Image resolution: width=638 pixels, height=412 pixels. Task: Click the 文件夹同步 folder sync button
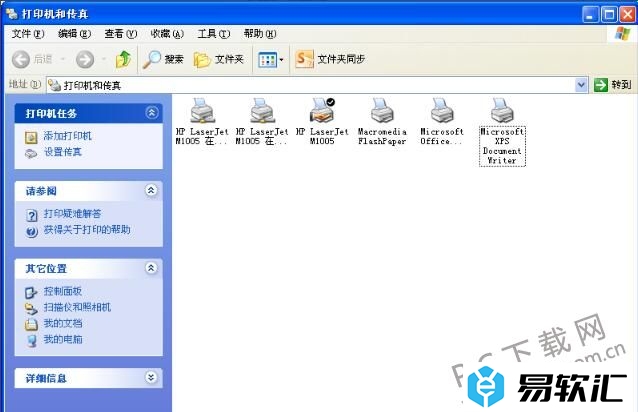[x=330, y=59]
